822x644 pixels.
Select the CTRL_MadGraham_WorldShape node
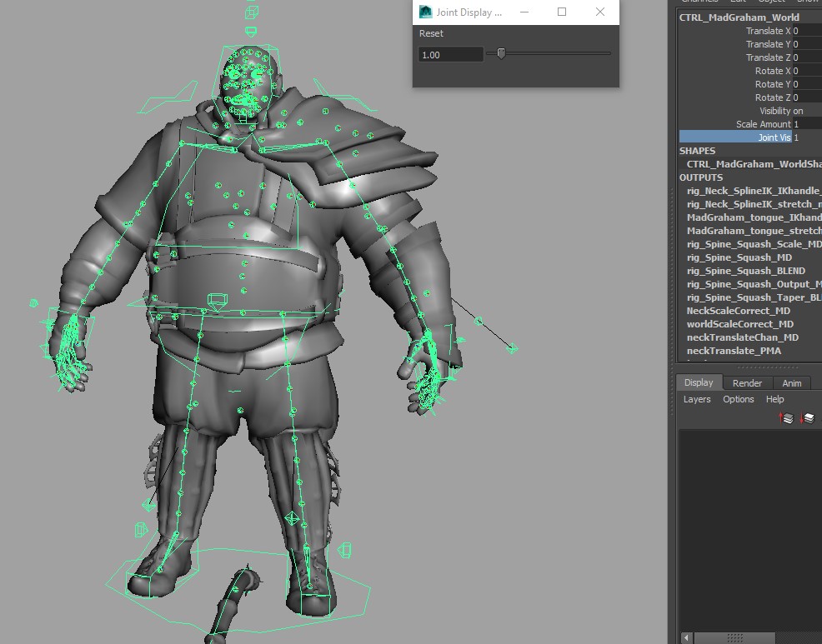click(754, 164)
